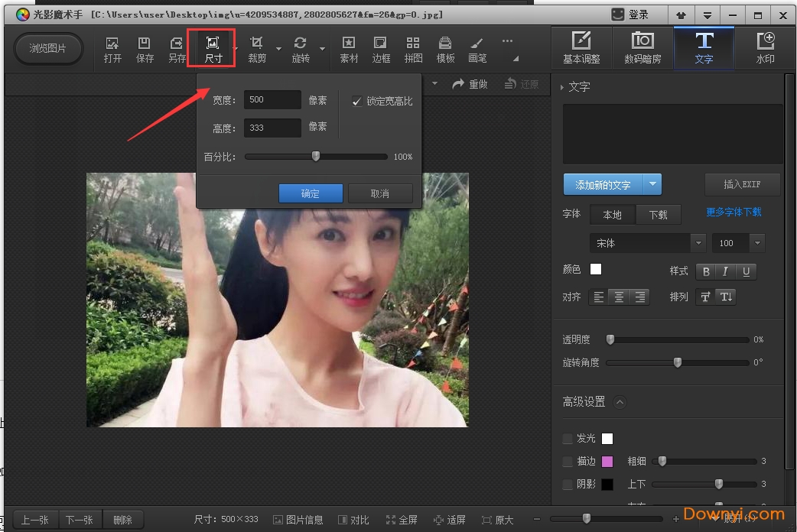Select the 画笔 (Brush) tool
Screen dimensions: 797x532
477,50
